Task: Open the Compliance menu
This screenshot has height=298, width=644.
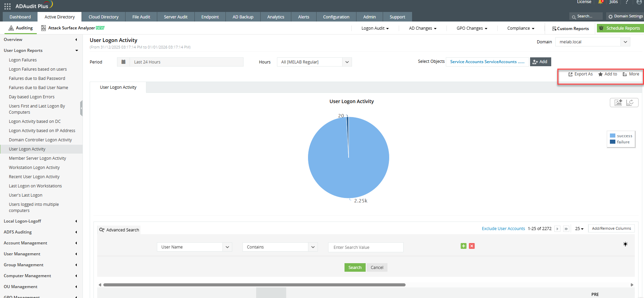Action: click(x=521, y=28)
